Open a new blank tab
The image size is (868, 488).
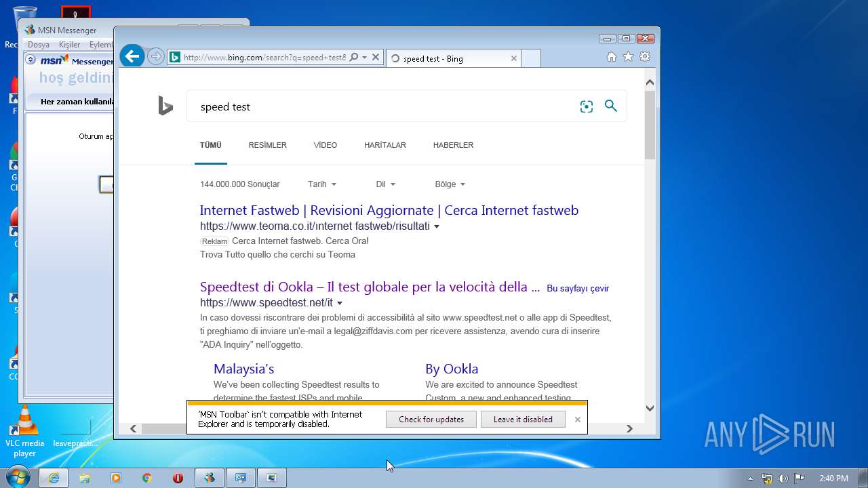click(531, 58)
